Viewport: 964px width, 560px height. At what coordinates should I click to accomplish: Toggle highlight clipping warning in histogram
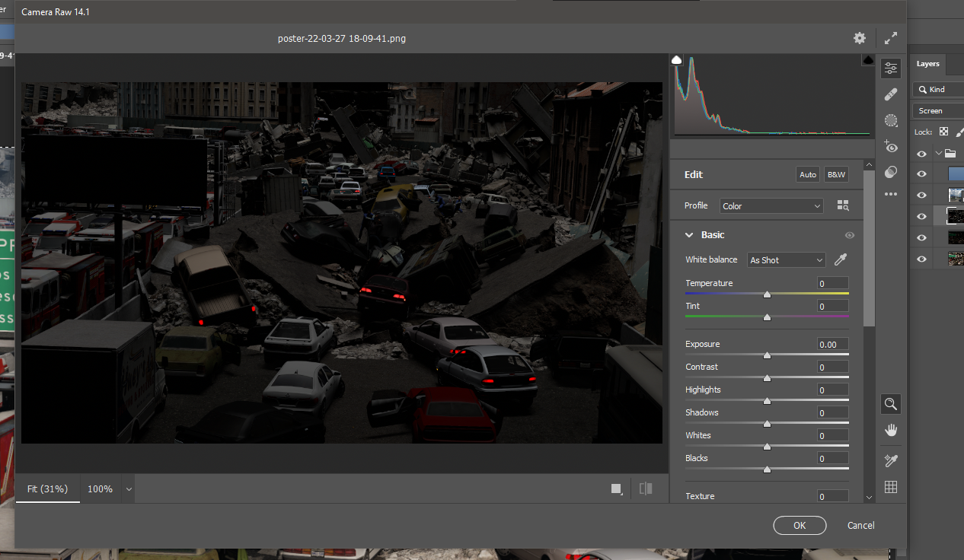867,60
